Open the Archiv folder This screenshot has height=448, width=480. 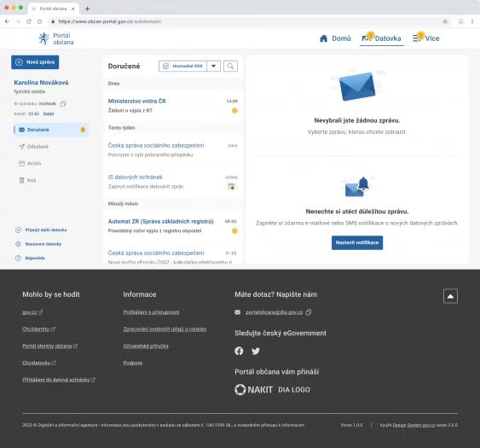pyautogui.click(x=31, y=163)
